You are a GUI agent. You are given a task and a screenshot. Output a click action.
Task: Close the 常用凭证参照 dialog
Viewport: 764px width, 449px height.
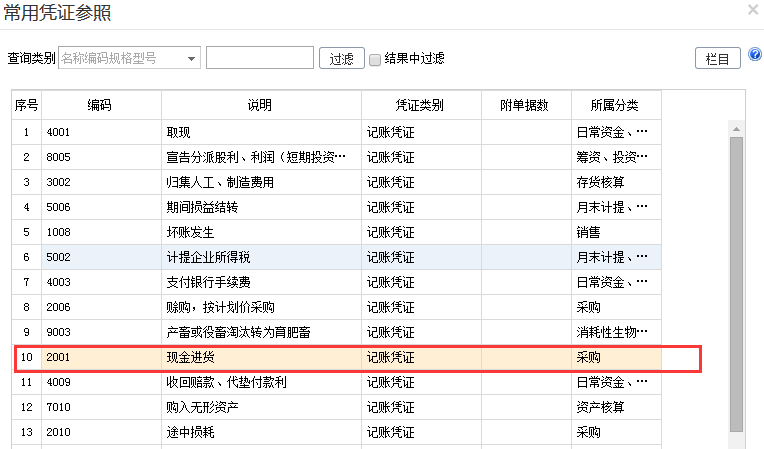[x=752, y=10]
